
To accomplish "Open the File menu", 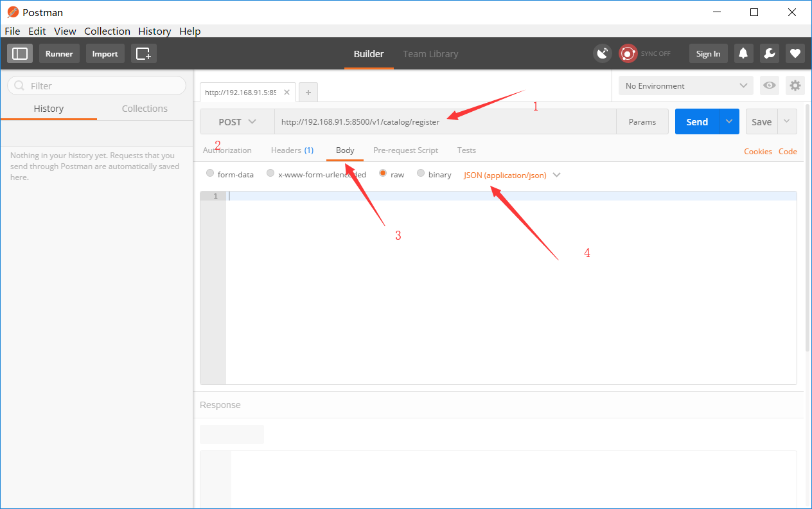I will [x=12, y=31].
